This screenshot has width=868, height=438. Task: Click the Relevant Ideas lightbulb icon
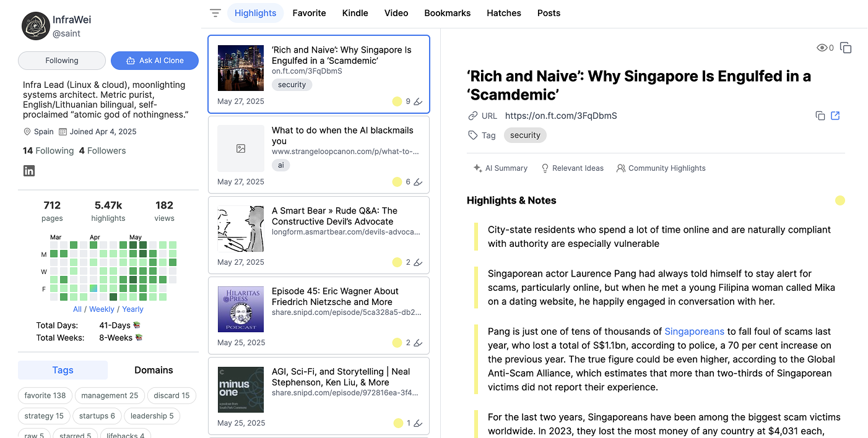pyautogui.click(x=545, y=168)
